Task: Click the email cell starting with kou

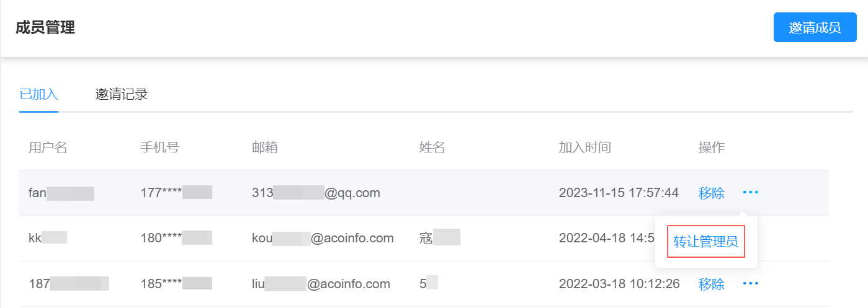Action: coord(323,238)
